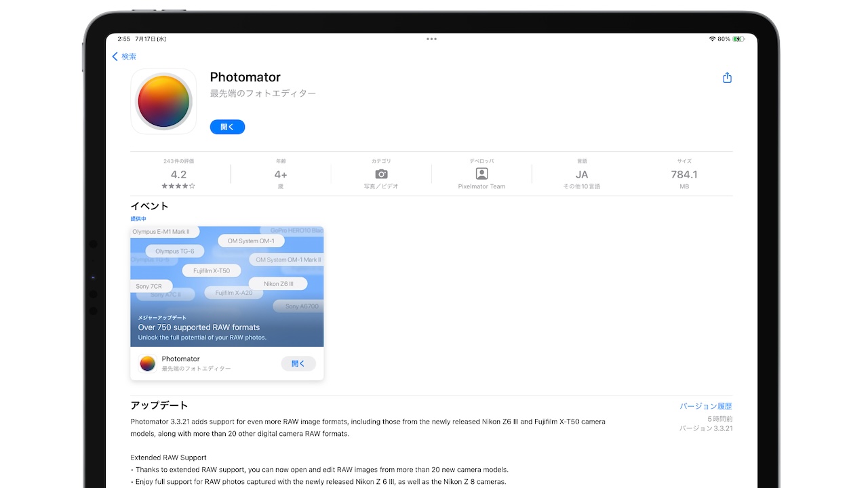Tap the その他10言語 label
The width and height of the screenshot is (868, 488).
click(x=582, y=186)
